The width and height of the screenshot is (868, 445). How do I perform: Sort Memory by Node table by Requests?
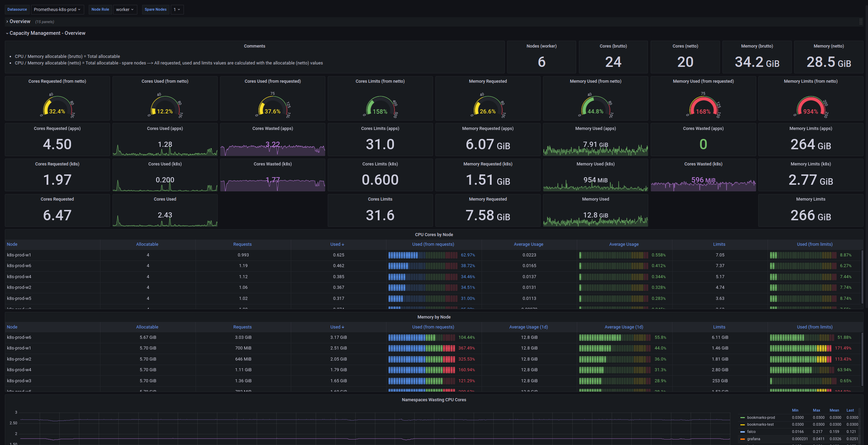(242, 327)
